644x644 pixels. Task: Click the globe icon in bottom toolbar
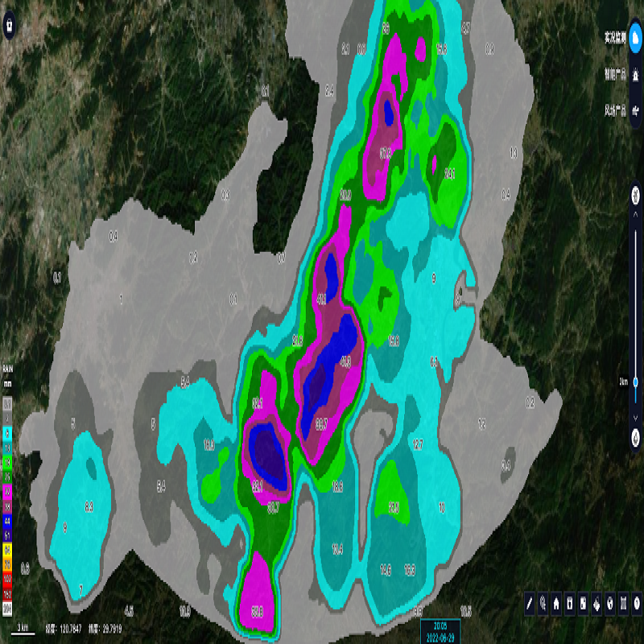[609, 602]
